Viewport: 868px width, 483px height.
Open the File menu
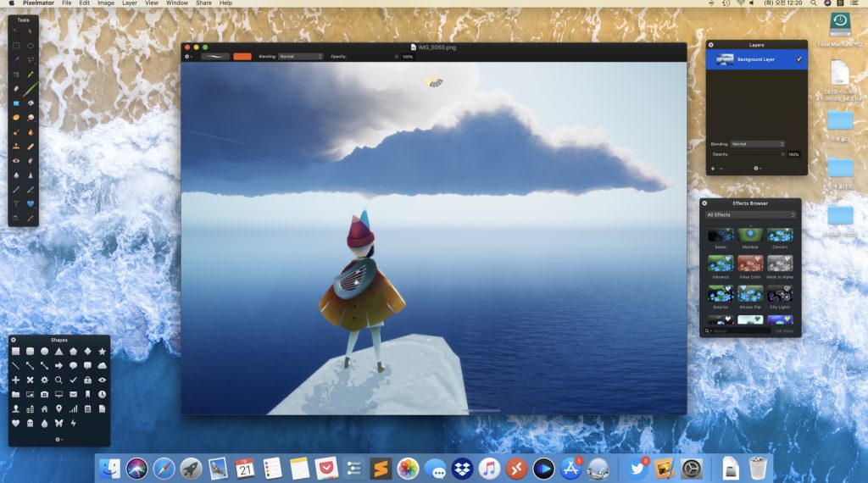[x=66, y=3]
